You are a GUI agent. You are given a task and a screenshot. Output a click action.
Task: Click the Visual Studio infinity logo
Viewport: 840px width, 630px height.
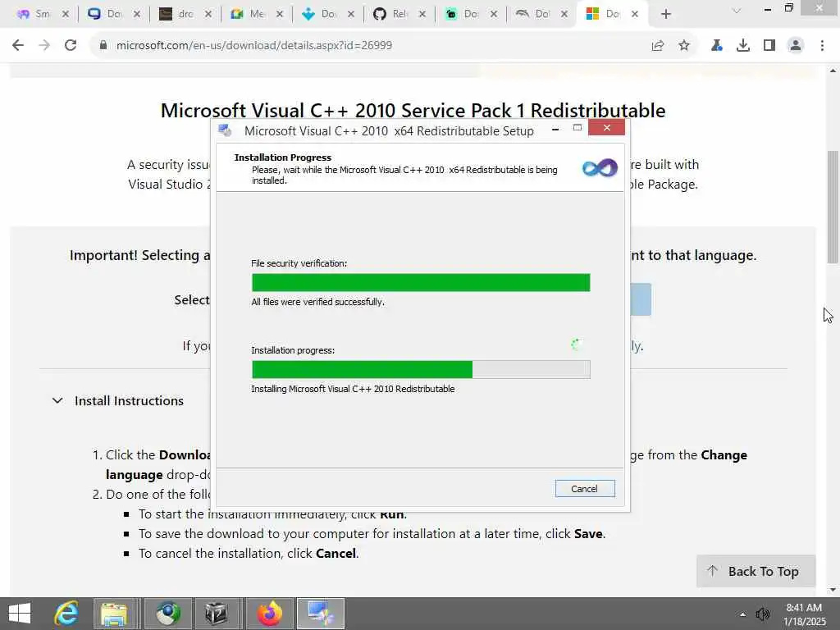(x=600, y=168)
